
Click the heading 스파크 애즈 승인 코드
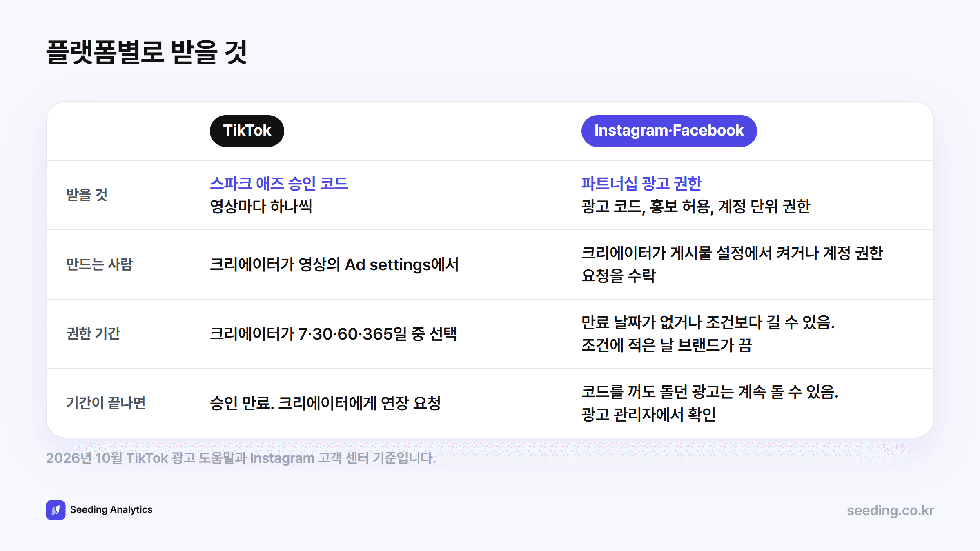(279, 183)
